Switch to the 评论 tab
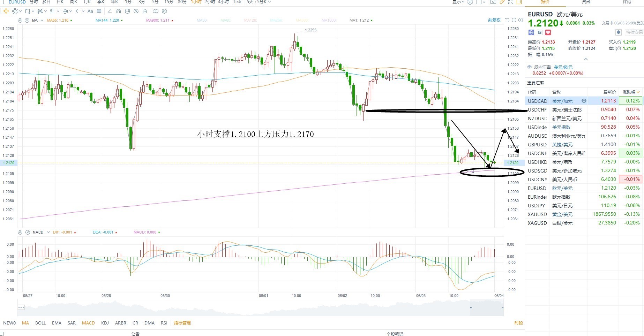 627,2
